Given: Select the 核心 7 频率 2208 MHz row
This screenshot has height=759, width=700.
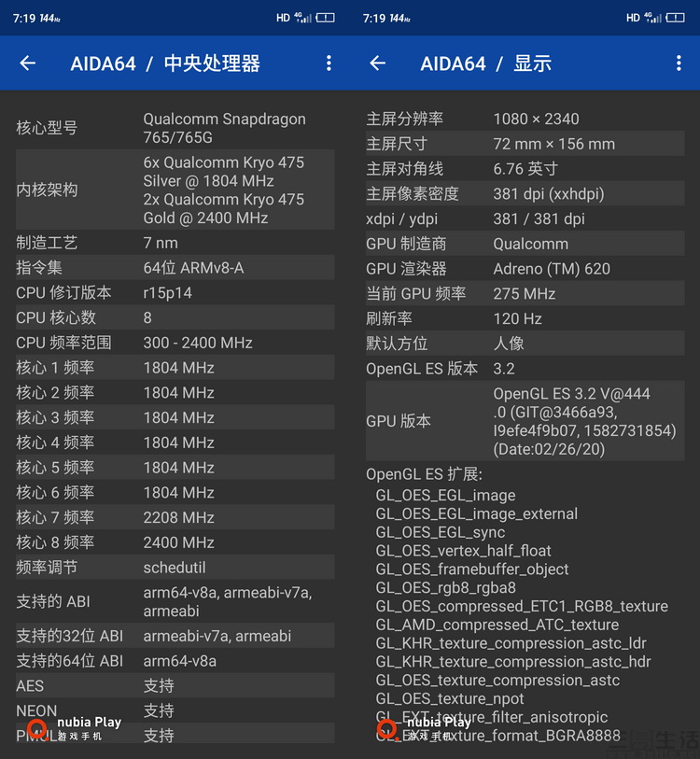Looking at the screenshot, I should click(x=175, y=517).
